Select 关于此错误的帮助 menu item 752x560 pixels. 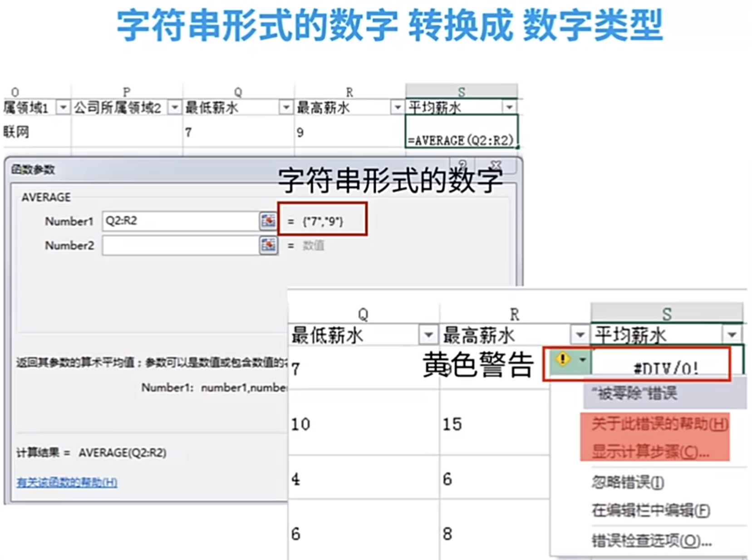659,424
